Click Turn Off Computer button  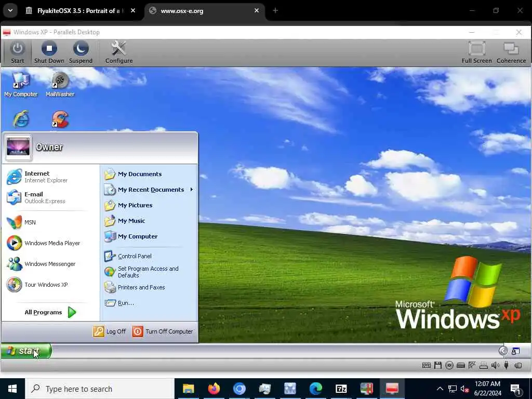click(163, 331)
